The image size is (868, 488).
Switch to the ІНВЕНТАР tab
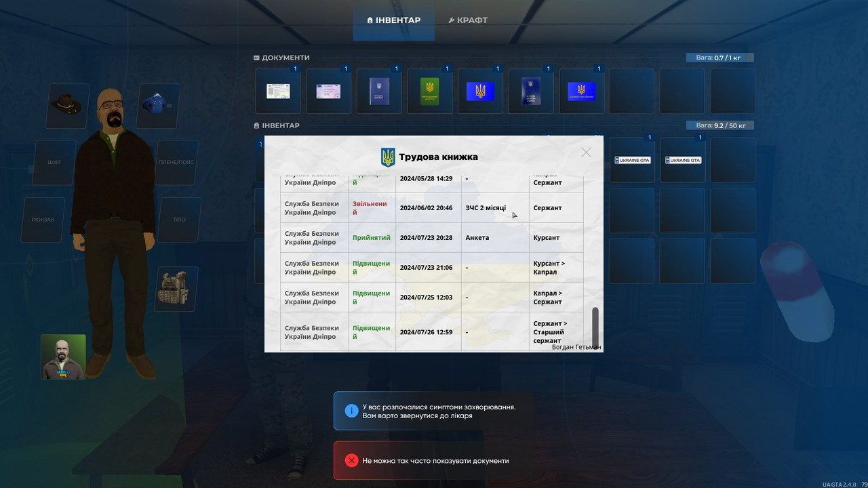pos(393,20)
